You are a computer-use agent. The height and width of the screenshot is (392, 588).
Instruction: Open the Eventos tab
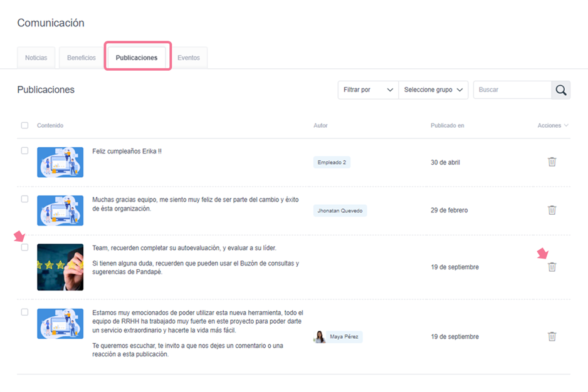point(188,58)
